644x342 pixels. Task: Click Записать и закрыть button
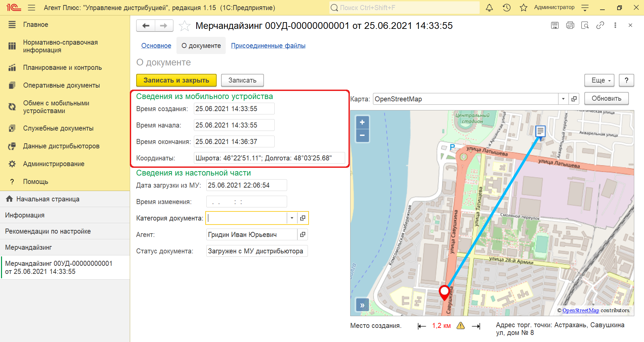click(x=176, y=80)
